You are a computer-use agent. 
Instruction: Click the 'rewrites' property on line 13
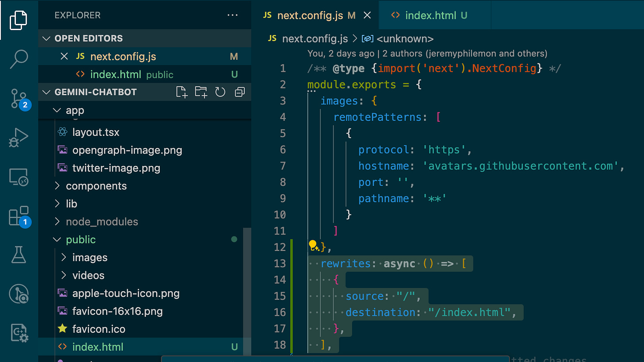point(345,264)
